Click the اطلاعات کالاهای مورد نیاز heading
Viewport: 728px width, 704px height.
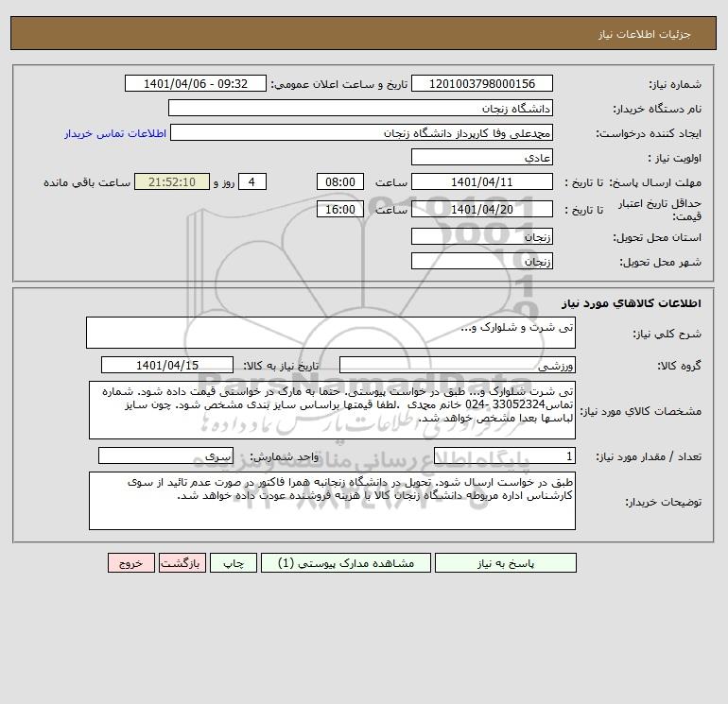point(632,303)
